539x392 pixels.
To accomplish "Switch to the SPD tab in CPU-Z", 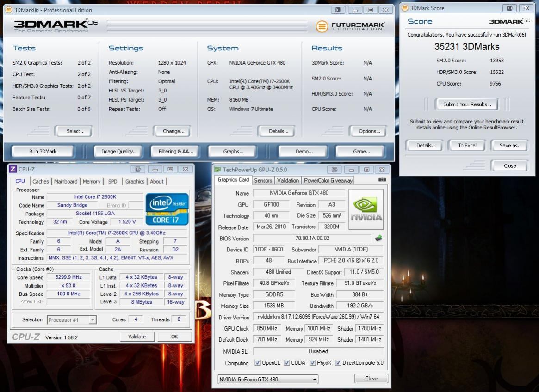I will point(112,181).
